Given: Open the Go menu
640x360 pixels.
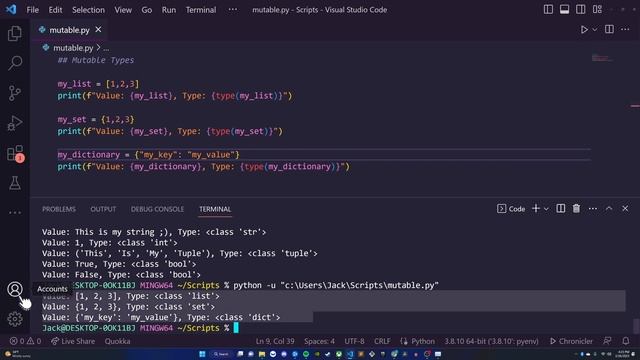Looking at the screenshot, I should pos(147,10).
